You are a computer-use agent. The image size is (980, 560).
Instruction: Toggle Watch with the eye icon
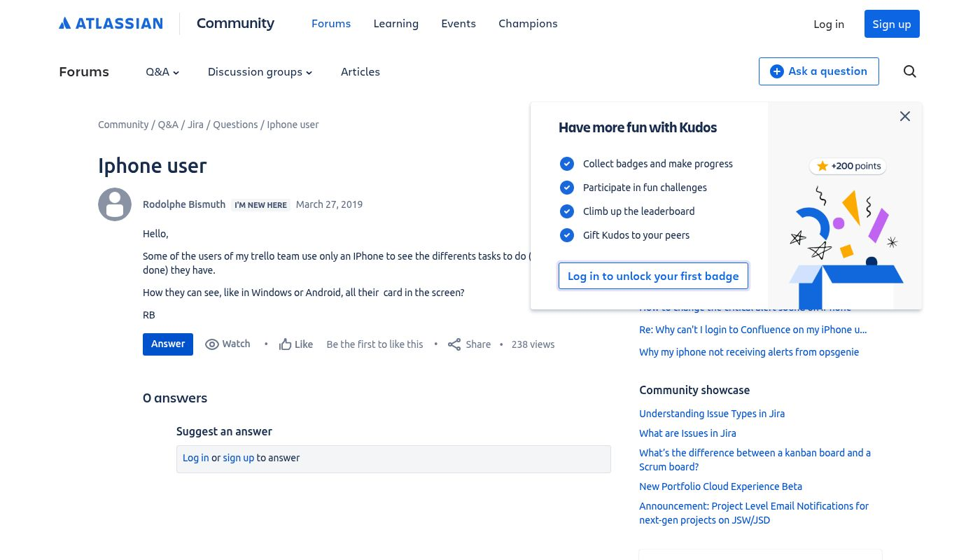click(212, 344)
